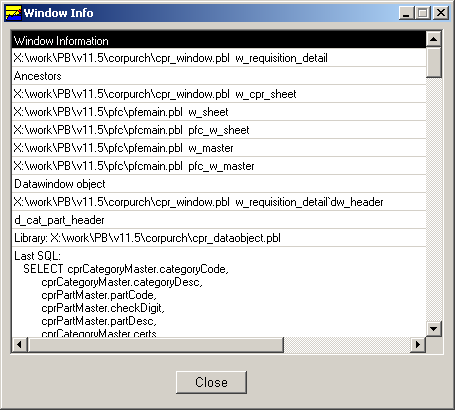Maximize the Window Info dialog
455x410 pixels.
click(x=423, y=13)
